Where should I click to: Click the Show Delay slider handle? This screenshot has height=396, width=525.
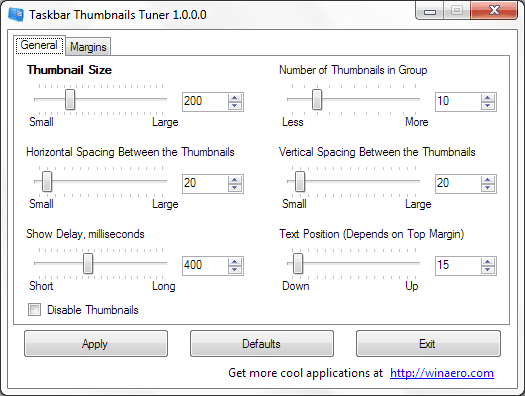(x=88, y=263)
